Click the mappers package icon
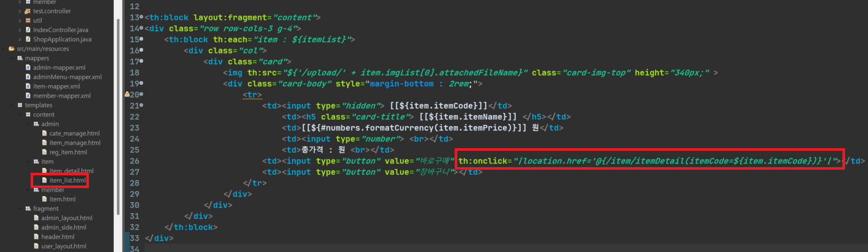Viewport: 868px width, 252px height. pos(20,58)
